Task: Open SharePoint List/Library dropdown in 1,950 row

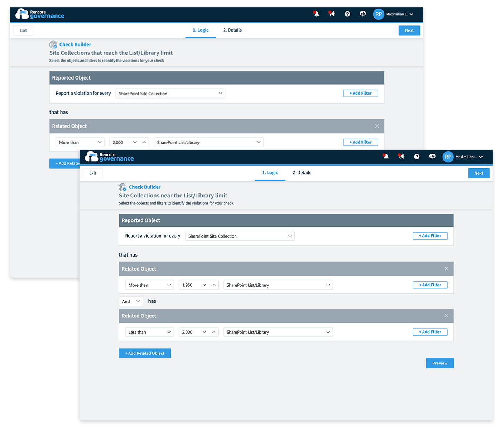Action: point(278,285)
